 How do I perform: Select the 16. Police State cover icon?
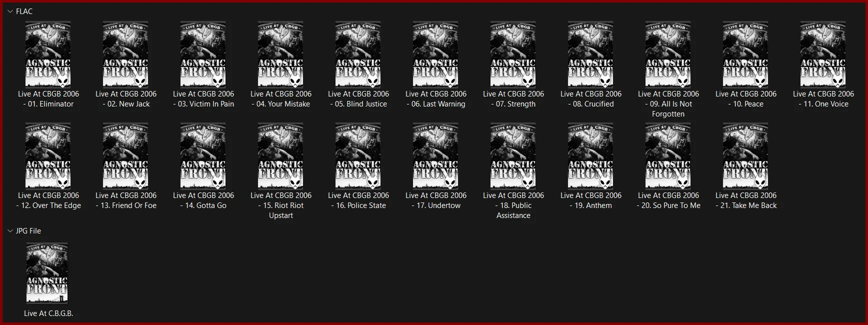358,156
